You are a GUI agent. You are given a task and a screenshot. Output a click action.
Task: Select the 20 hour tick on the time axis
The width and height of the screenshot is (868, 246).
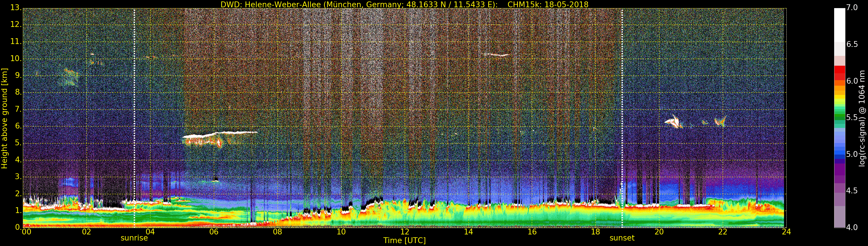point(659,232)
